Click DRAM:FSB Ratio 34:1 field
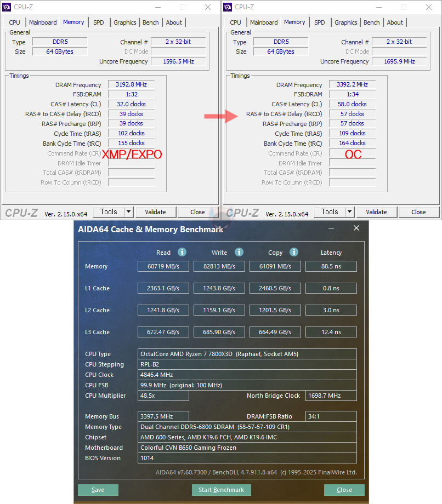 (x=331, y=416)
